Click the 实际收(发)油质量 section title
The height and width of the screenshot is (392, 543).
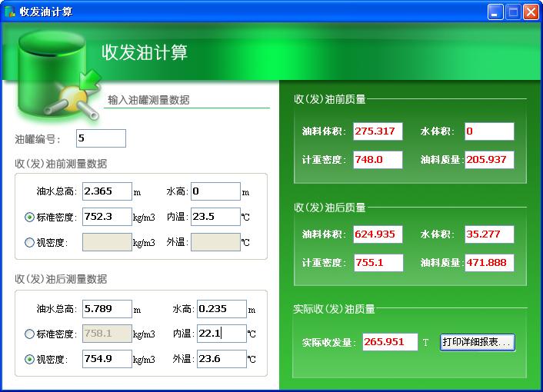(x=334, y=309)
